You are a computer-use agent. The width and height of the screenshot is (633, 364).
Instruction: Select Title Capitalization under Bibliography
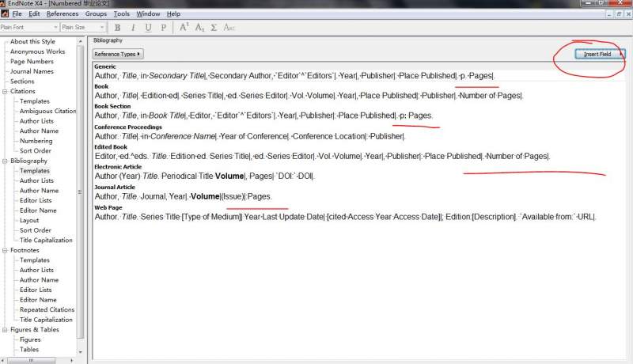coord(46,240)
